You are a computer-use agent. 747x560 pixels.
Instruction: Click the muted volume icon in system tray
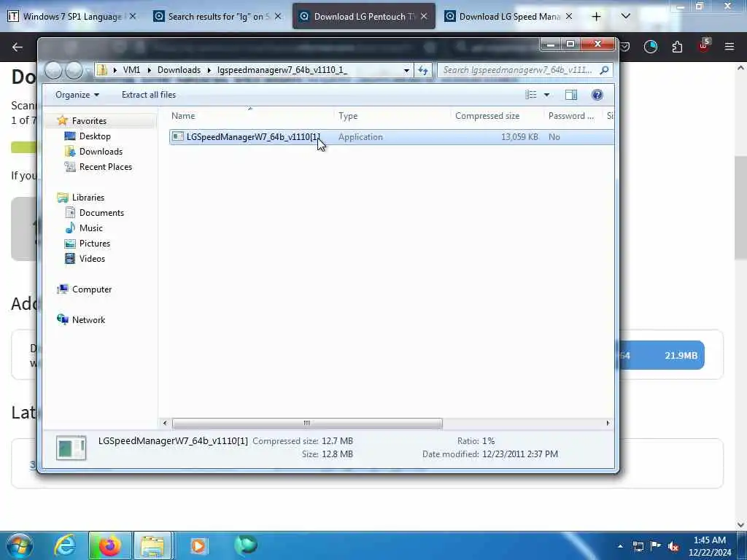pyautogui.click(x=673, y=546)
